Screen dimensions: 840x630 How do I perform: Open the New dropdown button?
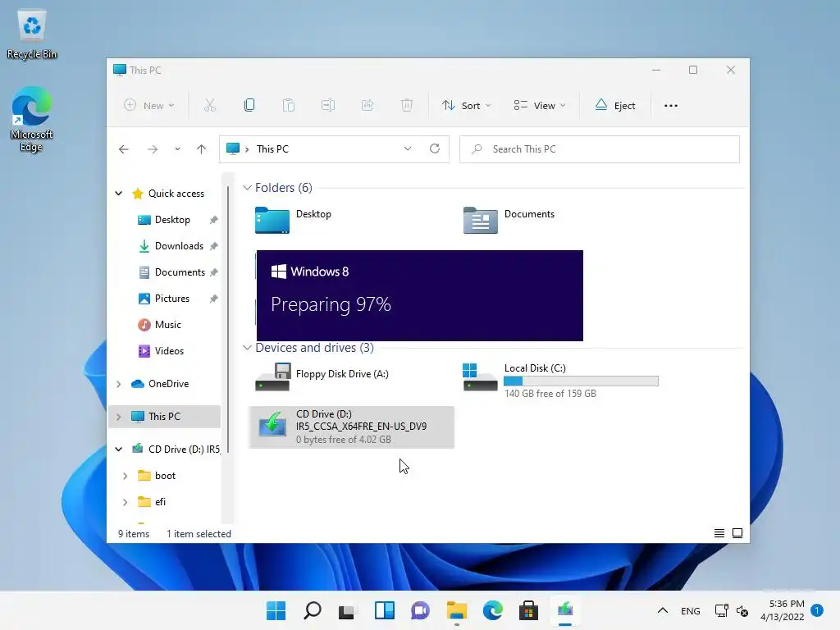click(x=149, y=106)
